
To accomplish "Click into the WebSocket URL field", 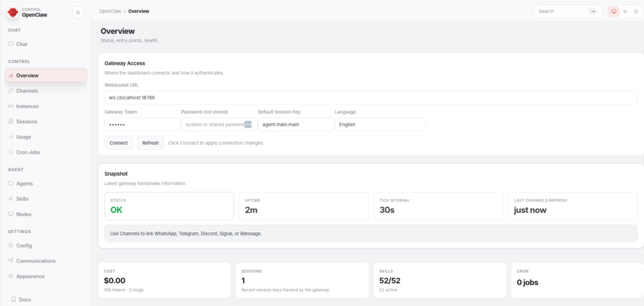I will pos(370,98).
